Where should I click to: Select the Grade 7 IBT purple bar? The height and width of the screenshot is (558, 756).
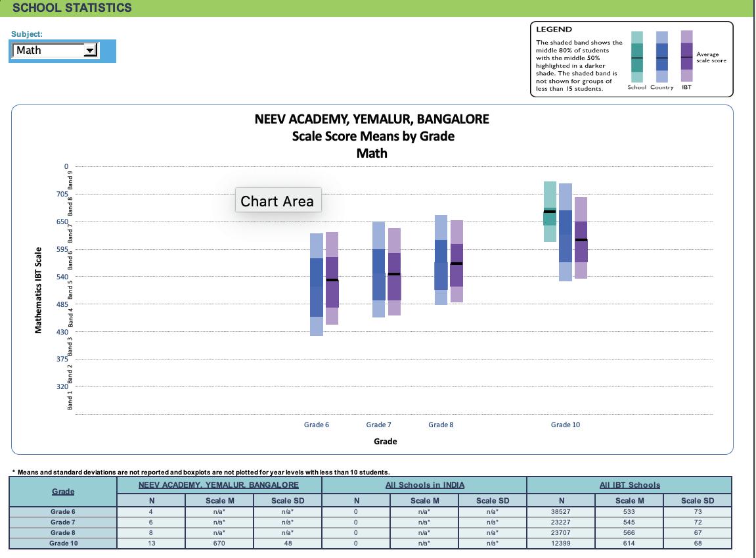pos(394,271)
